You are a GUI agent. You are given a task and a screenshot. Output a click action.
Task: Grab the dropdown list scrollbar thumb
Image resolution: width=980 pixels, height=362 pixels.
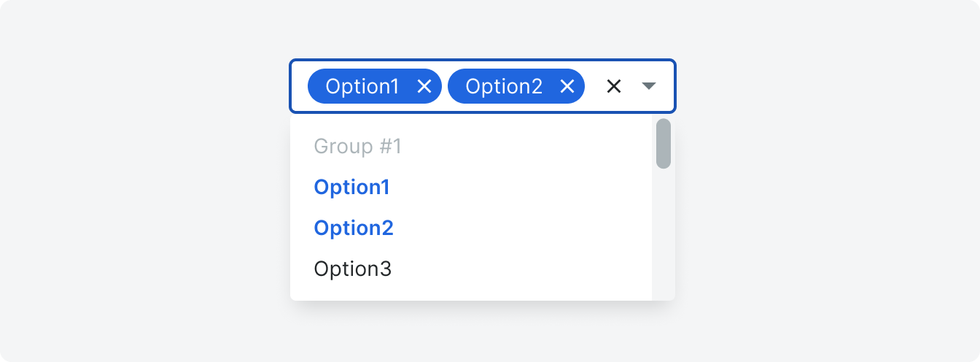pos(664,144)
